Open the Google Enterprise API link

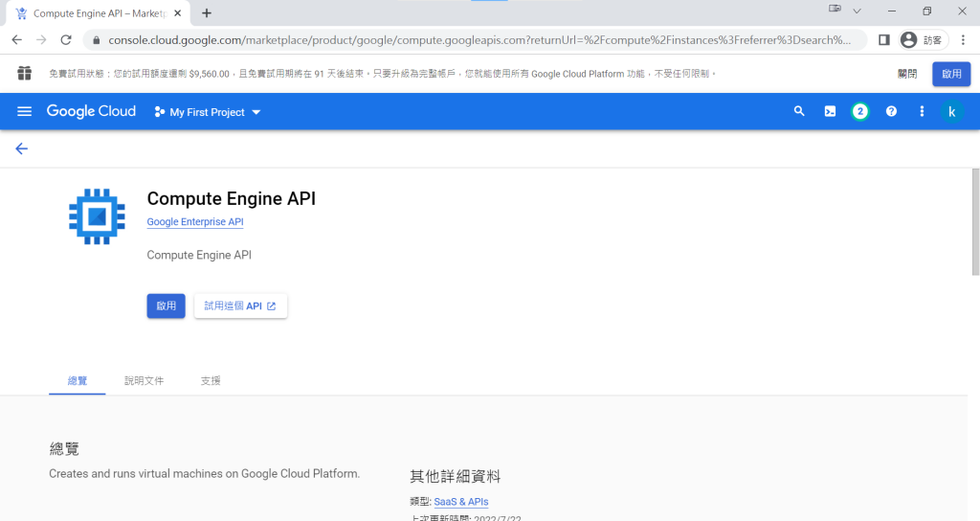tap(195, 221)
